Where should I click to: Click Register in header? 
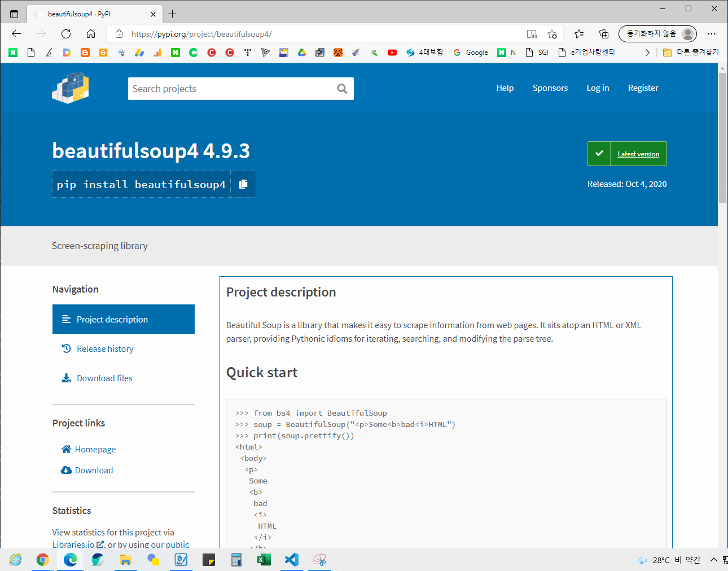pos(643,88)
